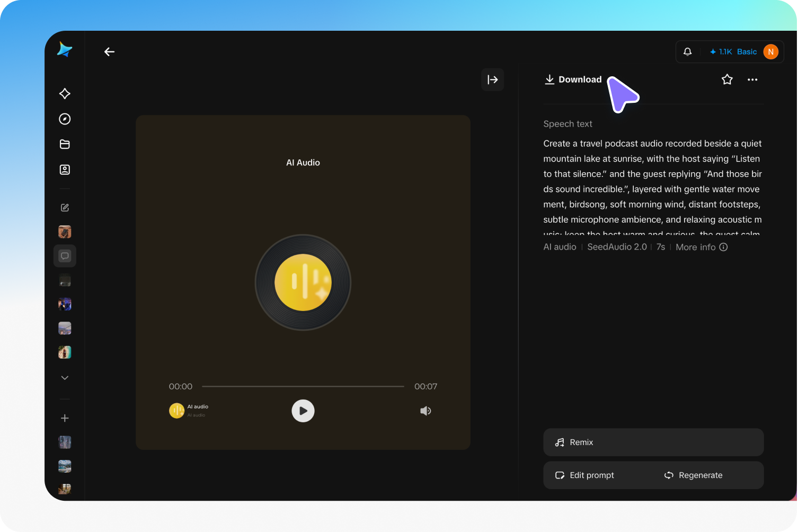Viewport: 798px width, 532px height.
Task: Open the dark thumbnail below chat bubble
Action: (x=65, y=280)
